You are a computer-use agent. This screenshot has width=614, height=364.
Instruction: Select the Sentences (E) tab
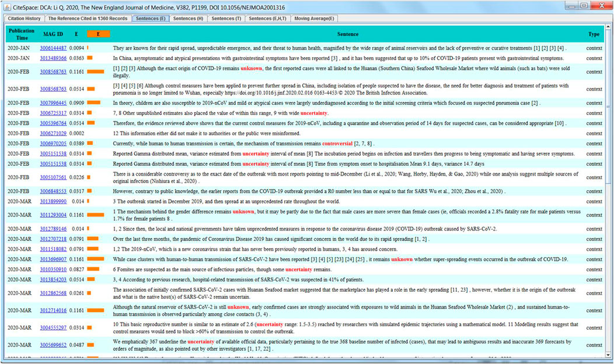(151, 19)
